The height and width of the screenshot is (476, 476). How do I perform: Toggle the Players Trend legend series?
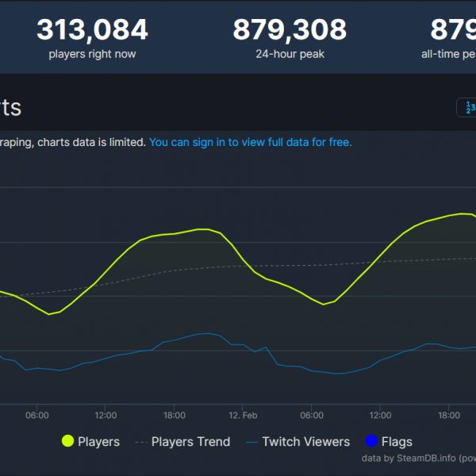point(182,442)
